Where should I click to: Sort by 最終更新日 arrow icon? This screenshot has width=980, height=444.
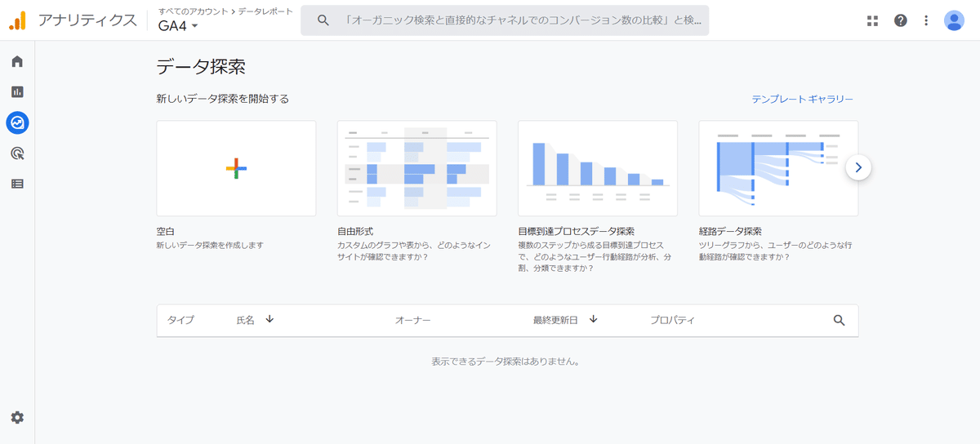[594, 319]
